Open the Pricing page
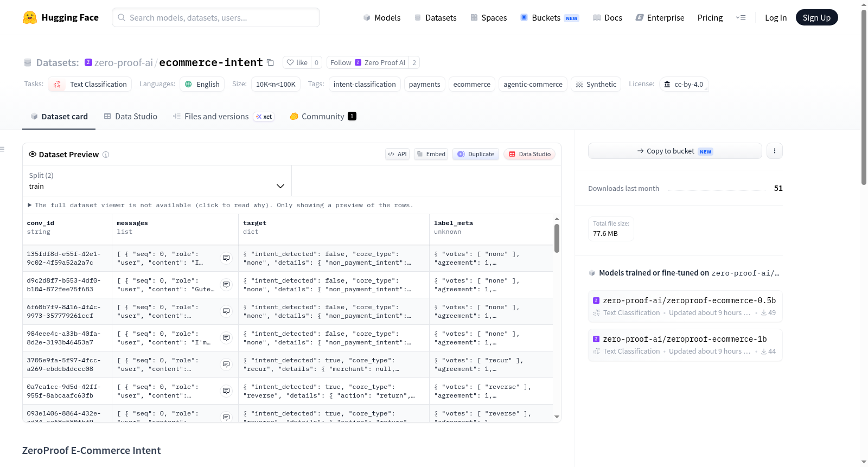The image size is (868, 467). (x=710, y=18)
